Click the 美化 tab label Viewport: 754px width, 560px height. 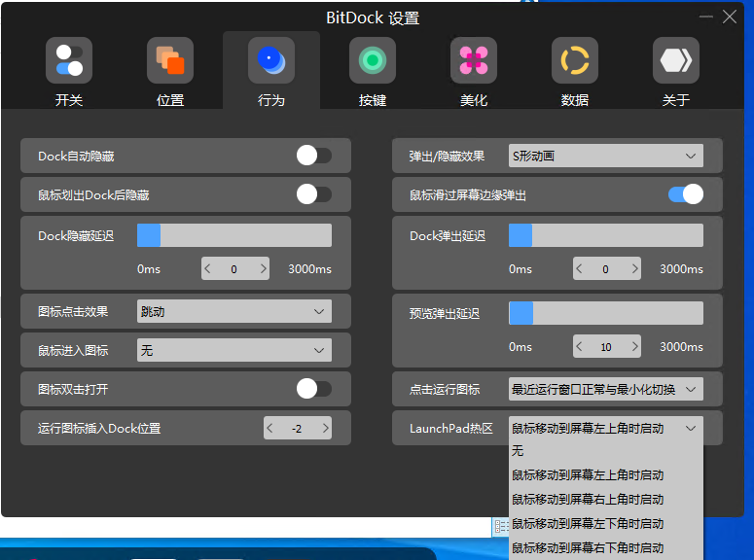(x=474, y=100)
